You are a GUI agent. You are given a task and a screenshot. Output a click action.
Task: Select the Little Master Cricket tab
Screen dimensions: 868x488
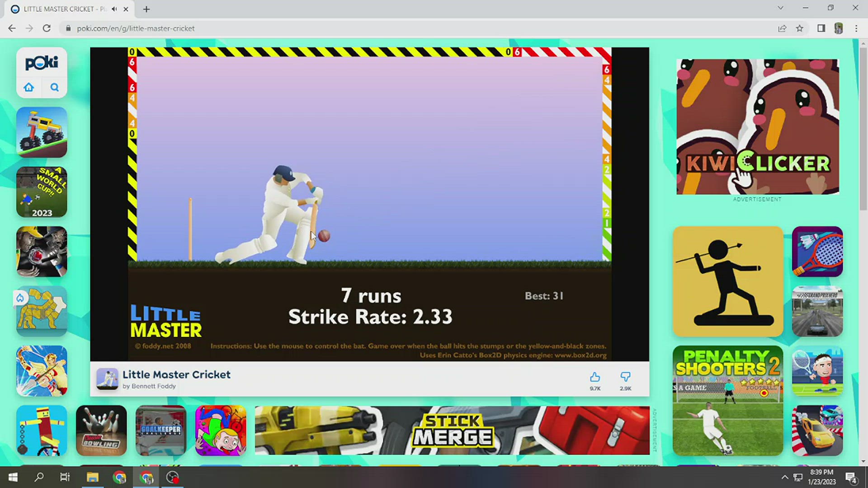pos(59,9)
